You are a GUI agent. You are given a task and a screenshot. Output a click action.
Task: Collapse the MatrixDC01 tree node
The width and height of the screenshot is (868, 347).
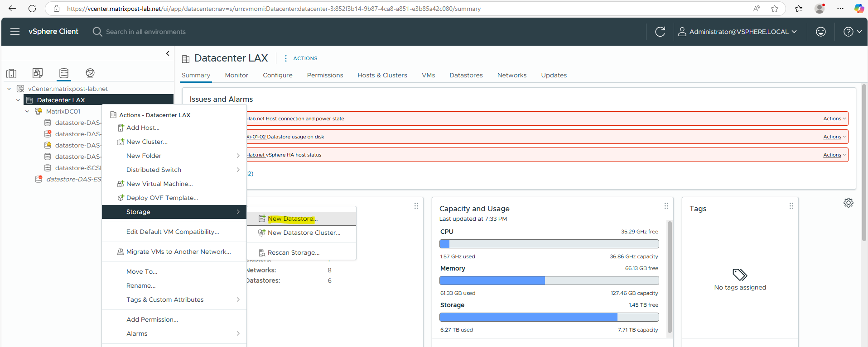(27, 111)
